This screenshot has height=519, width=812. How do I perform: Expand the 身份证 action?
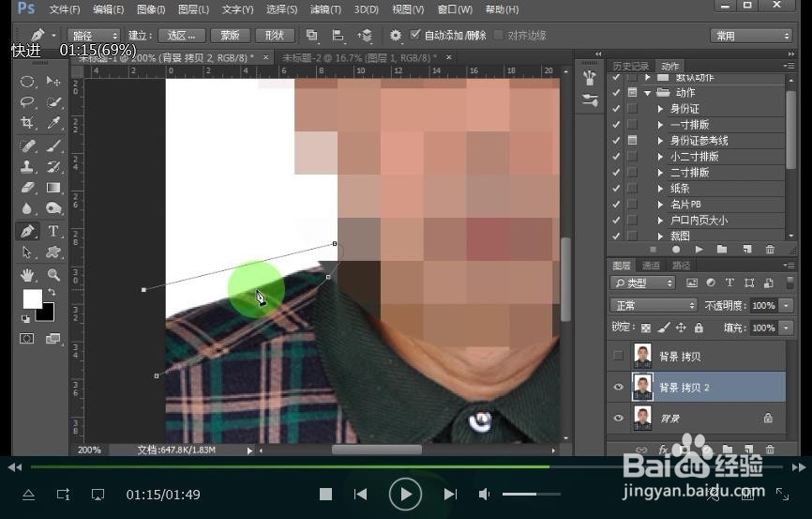pyautogui.click(x=660, y=109)
